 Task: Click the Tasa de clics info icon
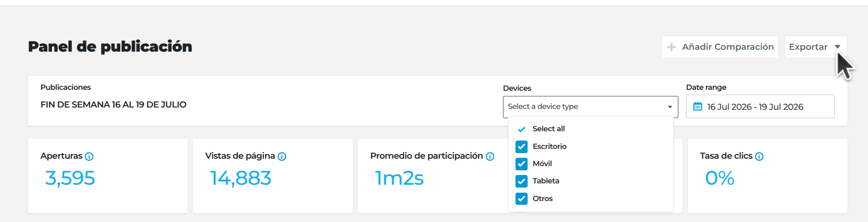click(x=759, y=156)
